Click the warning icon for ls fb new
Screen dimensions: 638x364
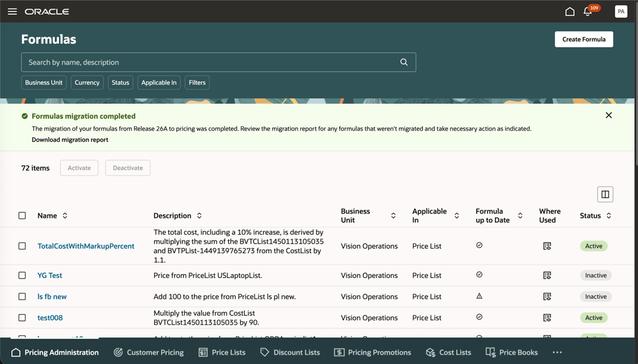(479, 296)
